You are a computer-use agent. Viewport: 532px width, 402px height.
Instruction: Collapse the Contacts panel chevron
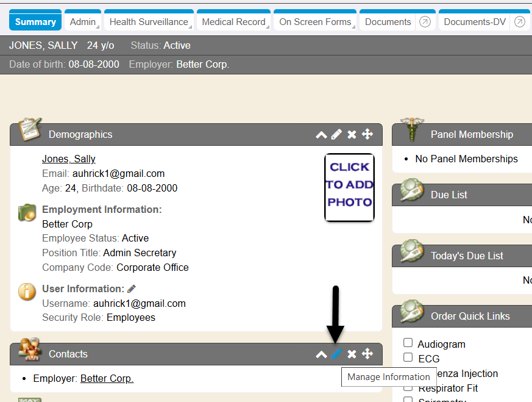[321, 354]
